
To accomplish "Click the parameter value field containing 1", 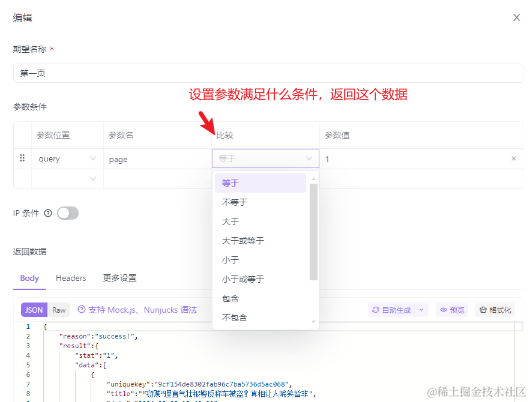I will click(x=414, y=159).
